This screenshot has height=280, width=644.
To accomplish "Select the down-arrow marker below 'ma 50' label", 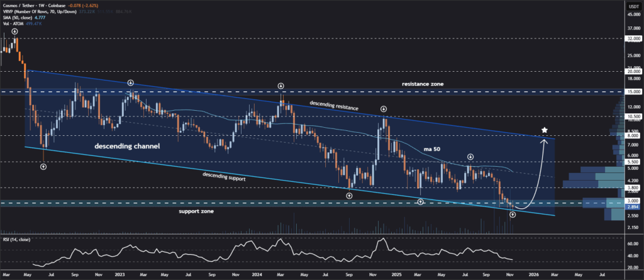I will click(x=470, y=156).
